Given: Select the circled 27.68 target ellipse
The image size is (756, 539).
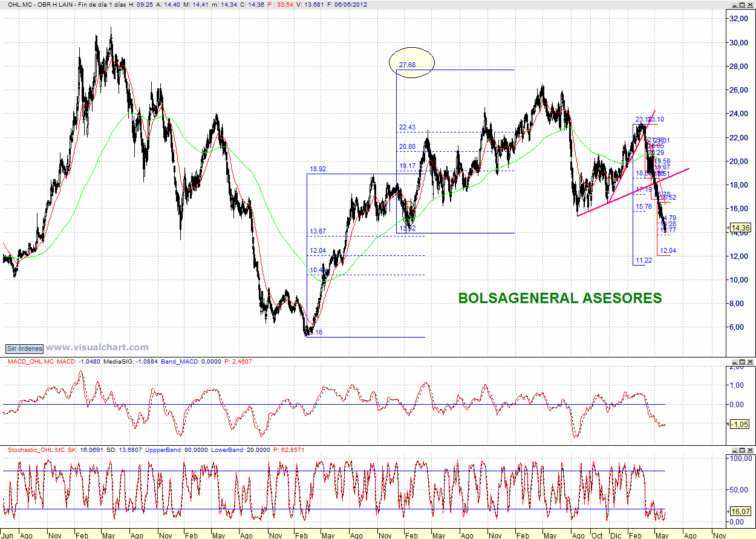Looking at the screenshot, I should pos(411,62).
